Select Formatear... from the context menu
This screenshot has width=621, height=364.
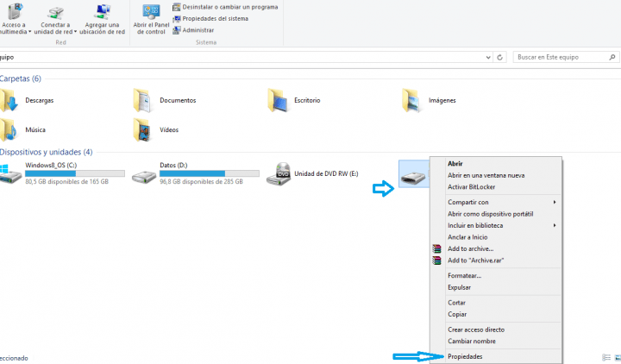[464, 276]
